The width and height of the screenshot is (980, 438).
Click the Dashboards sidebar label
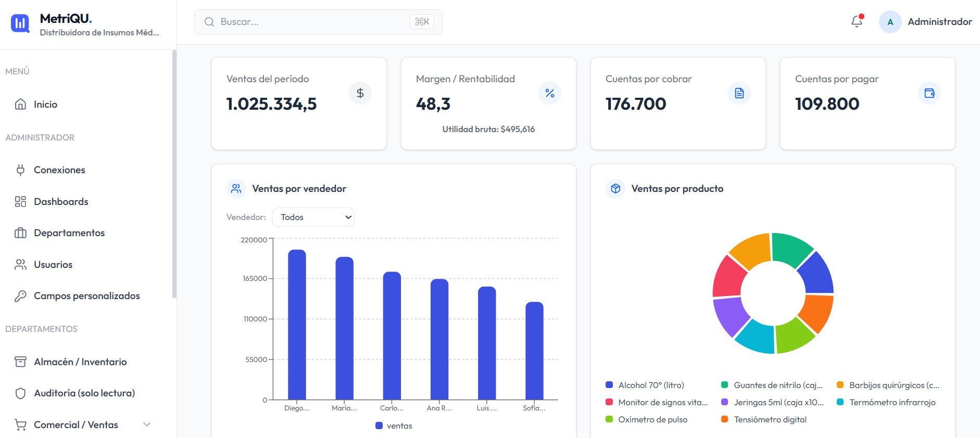point(61,202)
